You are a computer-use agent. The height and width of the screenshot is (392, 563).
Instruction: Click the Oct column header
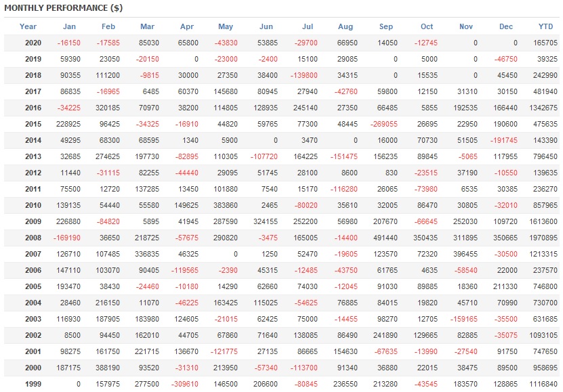click(427, 26)
